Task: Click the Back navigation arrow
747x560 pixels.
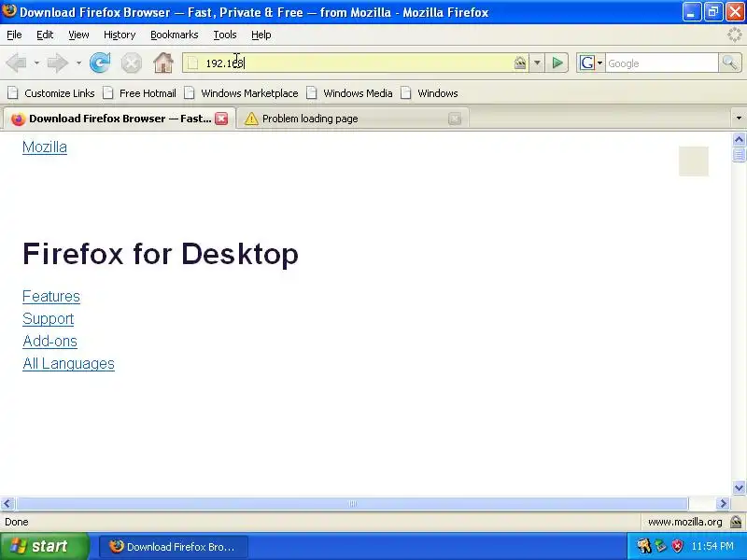Action: pyautogui.click(x=17, y=63)
